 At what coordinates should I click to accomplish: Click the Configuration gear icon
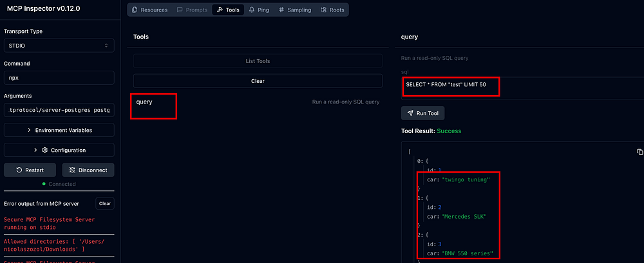click(x=45, y=150)
